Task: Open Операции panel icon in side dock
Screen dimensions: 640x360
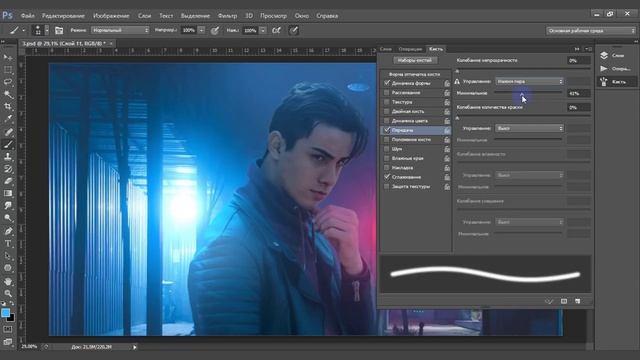Action: click(x=604, y=69)
